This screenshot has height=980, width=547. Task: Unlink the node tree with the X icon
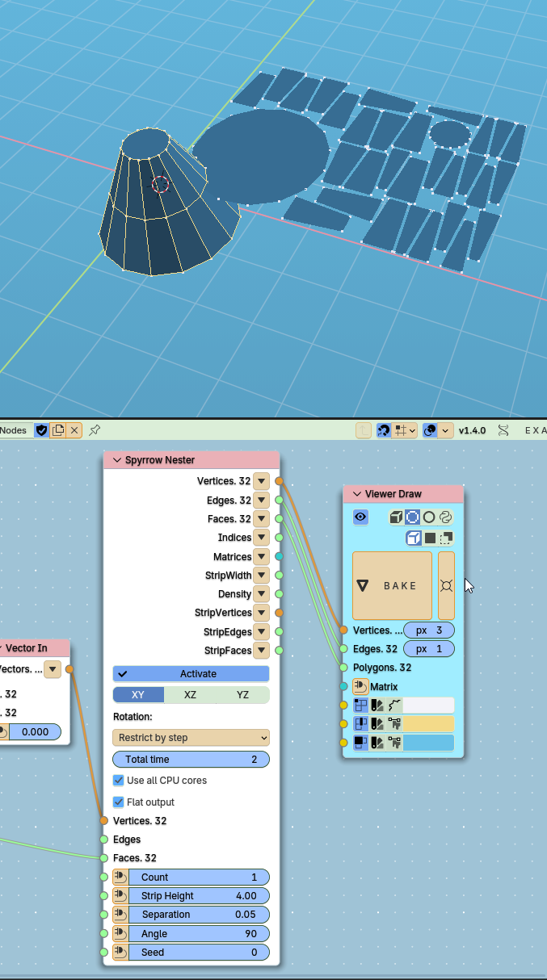click(x=74, y=430)
